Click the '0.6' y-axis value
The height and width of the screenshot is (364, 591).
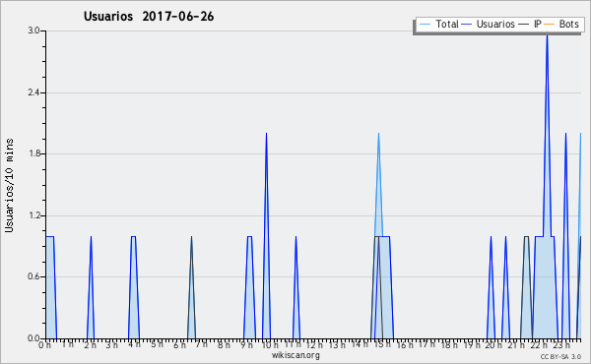(33, 276)
